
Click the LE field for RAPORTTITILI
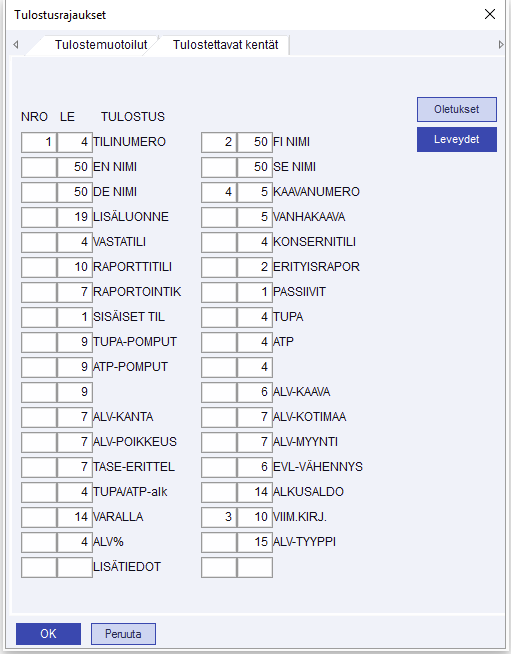click(x=75, y=267)
